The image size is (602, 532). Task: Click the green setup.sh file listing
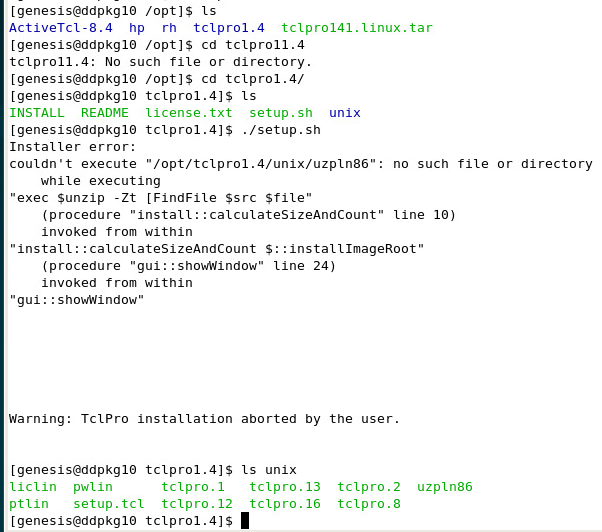(x=281, y=113)
